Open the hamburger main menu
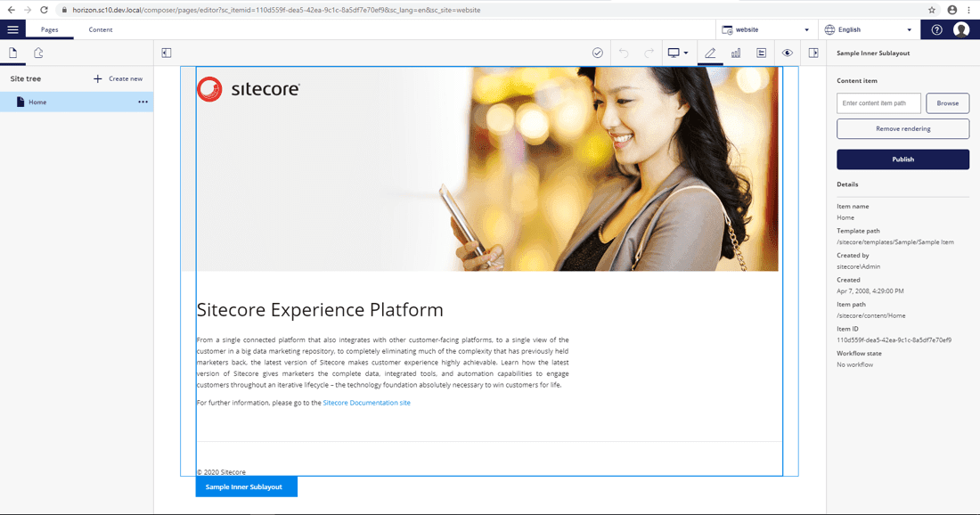The image size is (980, 515). pos(12,29)
